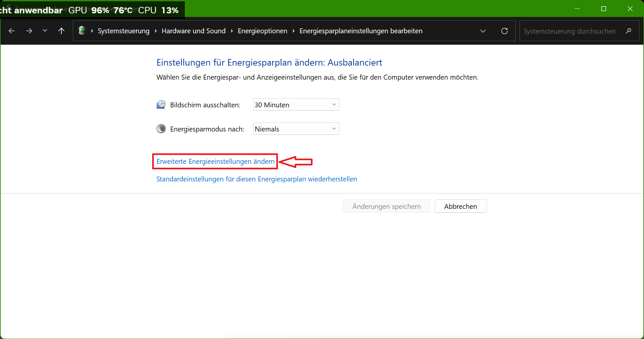
Task: Refresh the control panel page
Action: pyautogui.click(x=504, y=31)
